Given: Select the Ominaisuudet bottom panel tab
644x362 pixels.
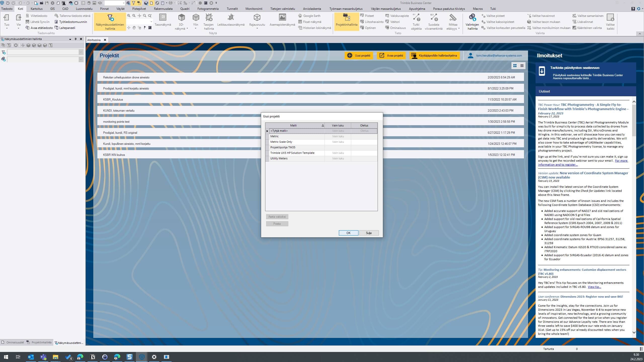Looking at the screenshot, I should [13, 342].
